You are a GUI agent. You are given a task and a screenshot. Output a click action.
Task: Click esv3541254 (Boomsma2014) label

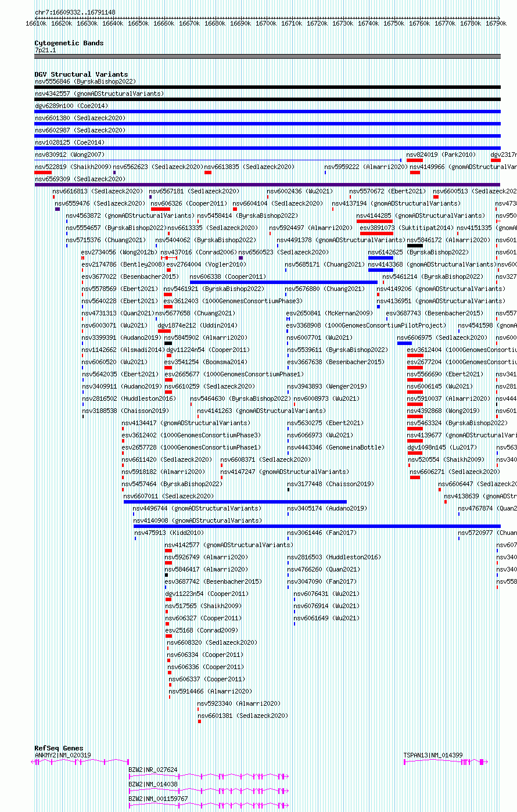point(206,362)
